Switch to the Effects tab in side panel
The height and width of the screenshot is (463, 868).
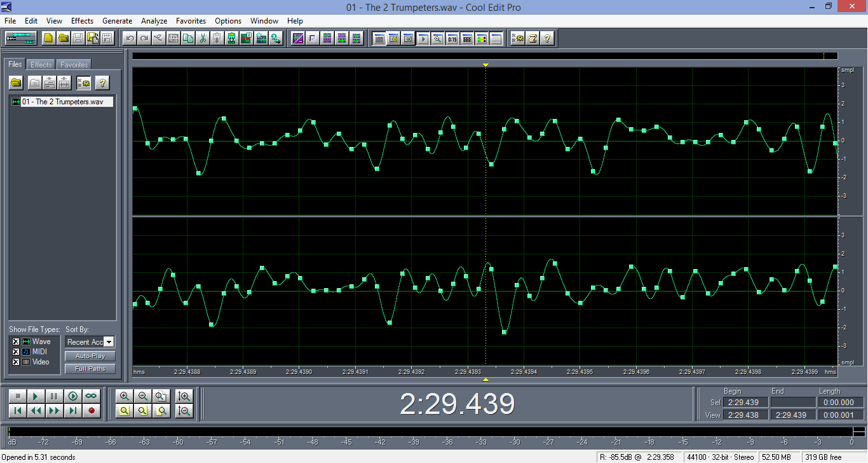point(41,65)
